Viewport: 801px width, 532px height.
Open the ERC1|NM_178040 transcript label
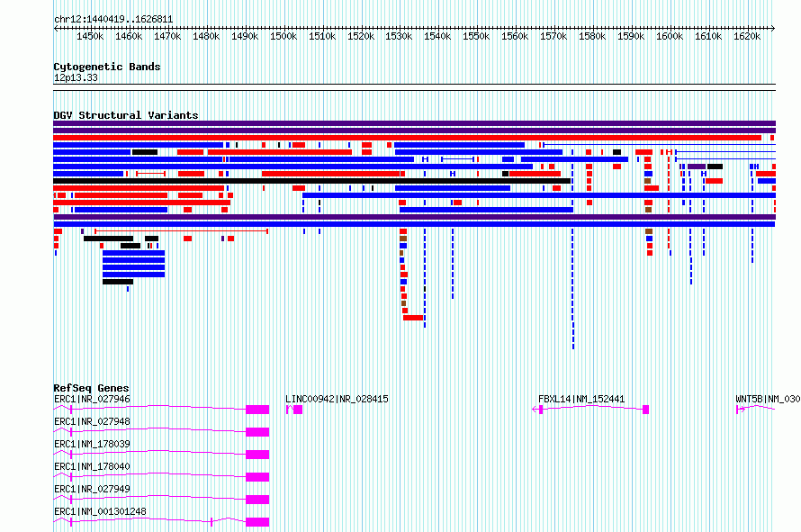coord(92,466)
